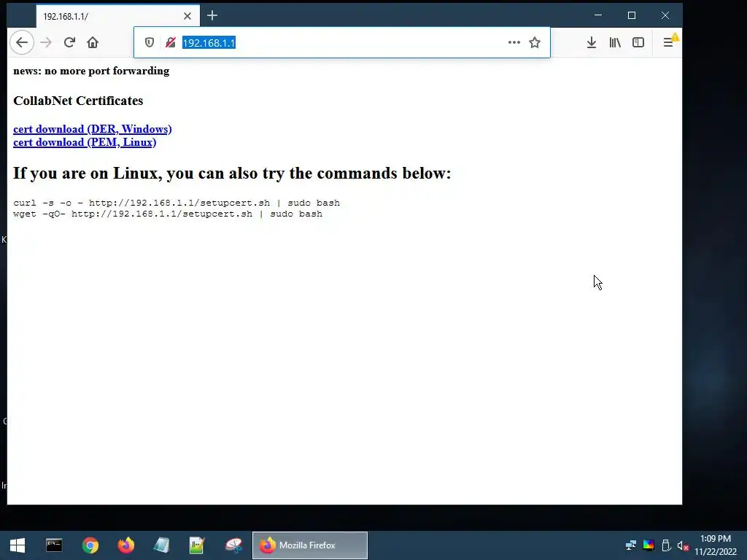Viewport: 747px width, 560px height.
Task: Click the USB device tray icon
Action: [x=667, y=545]
